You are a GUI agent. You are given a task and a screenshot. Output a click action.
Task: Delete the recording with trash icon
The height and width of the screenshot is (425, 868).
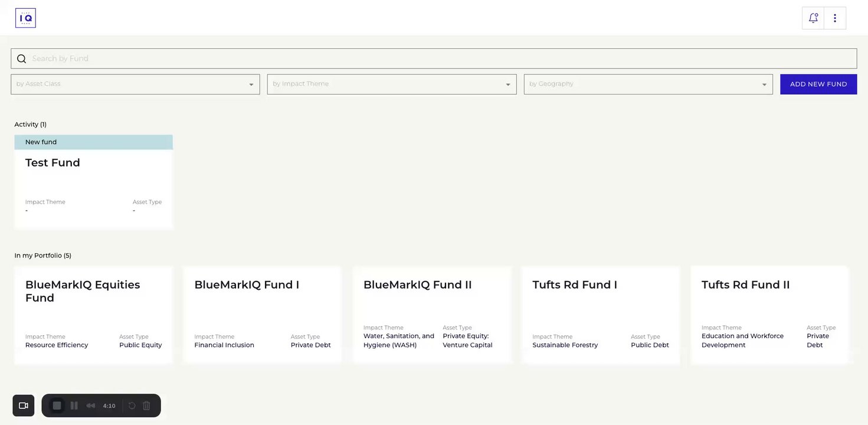[x=147, y=406]
